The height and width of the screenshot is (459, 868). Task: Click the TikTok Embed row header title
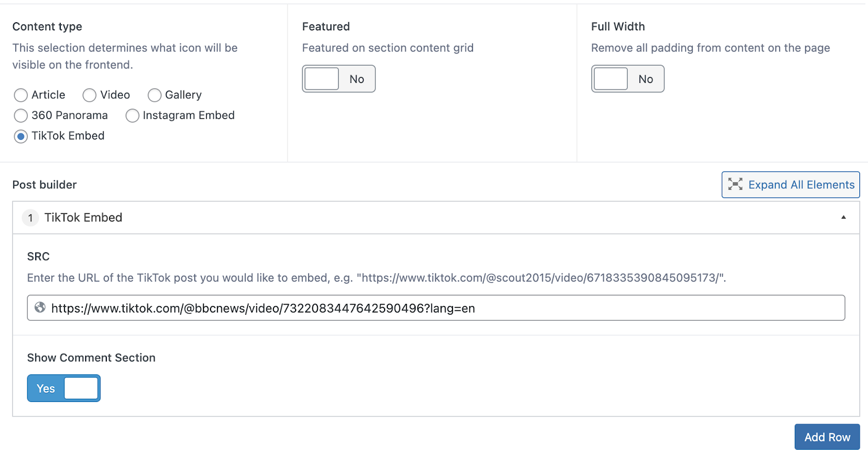[84, 218]
